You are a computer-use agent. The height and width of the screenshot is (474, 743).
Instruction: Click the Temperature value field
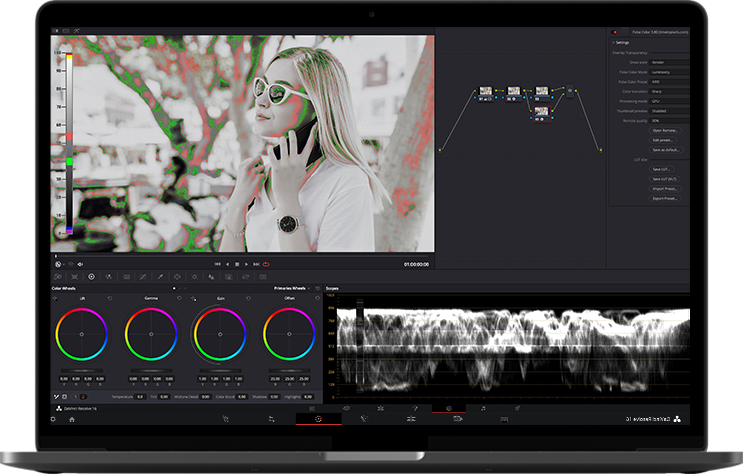click(140, 397)
